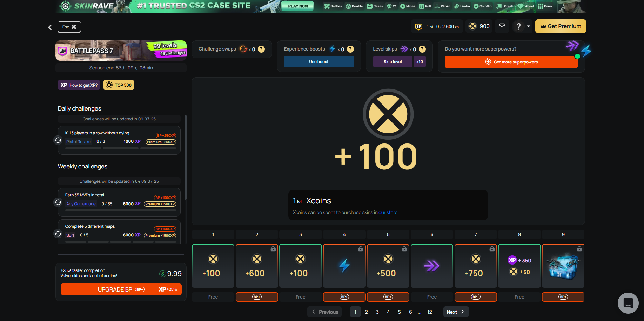Click the Challenge swaps help icon
The height and width of the screenshot is (321, 644).
pos(261,49)
